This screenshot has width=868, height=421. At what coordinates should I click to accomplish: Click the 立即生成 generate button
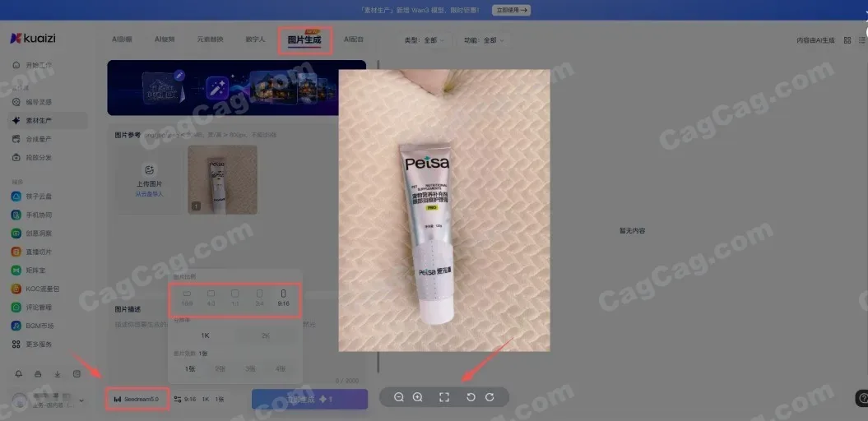[x=309, y=399]
